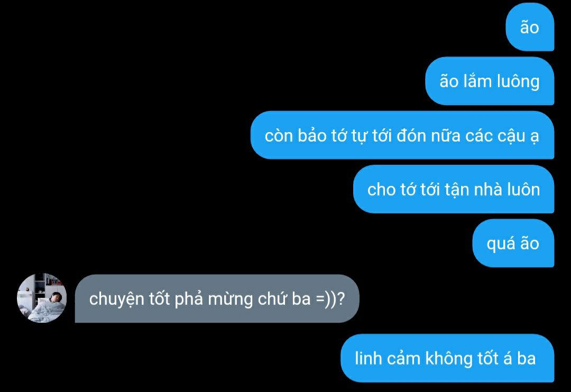Click the word 'còn' starting the long message
571x392 pixels.
click(x=279, y=136)
